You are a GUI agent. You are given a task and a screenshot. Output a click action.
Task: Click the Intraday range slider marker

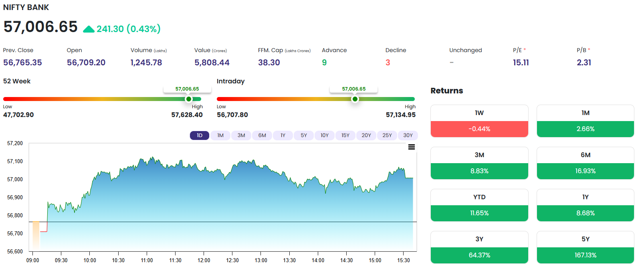click(355, 99)
